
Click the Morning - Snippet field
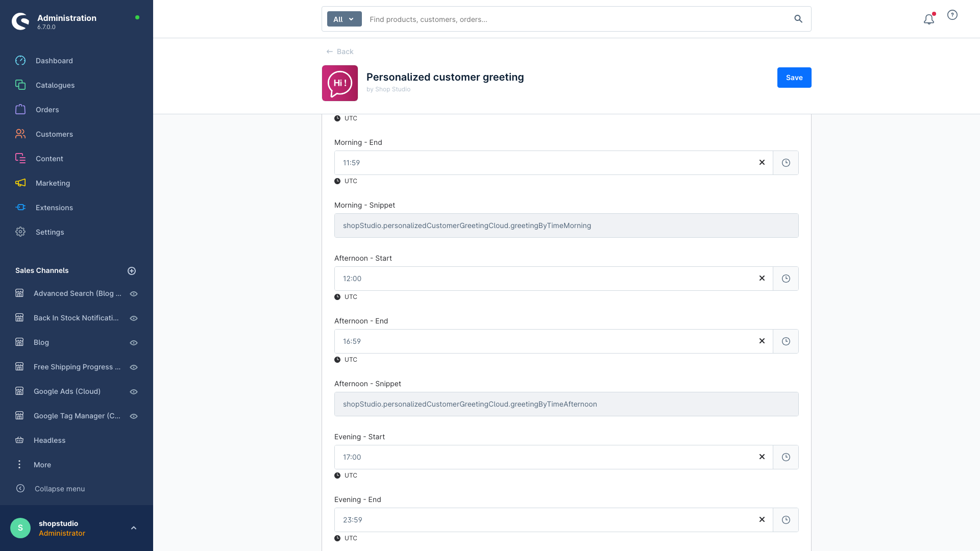567,226
